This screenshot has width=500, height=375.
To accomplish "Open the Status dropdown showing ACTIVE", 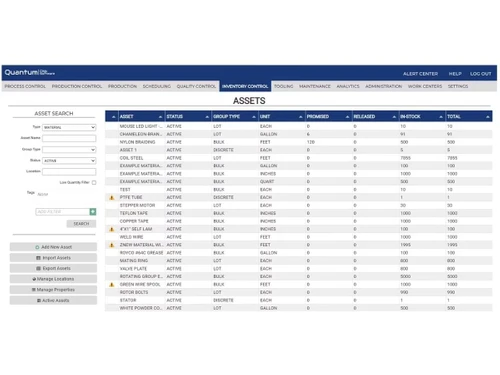I will (69, 161).
